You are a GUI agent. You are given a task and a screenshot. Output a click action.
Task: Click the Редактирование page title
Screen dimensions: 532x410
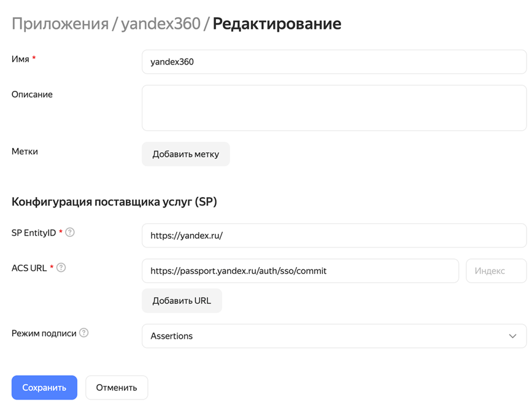pyautogui.click(x=277, y=24)
